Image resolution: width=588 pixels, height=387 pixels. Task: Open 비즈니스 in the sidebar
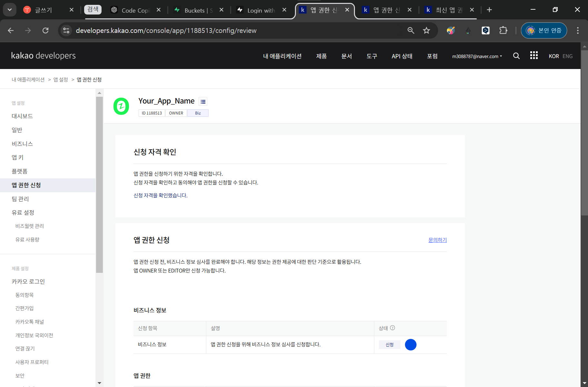[x=22, y=144]
